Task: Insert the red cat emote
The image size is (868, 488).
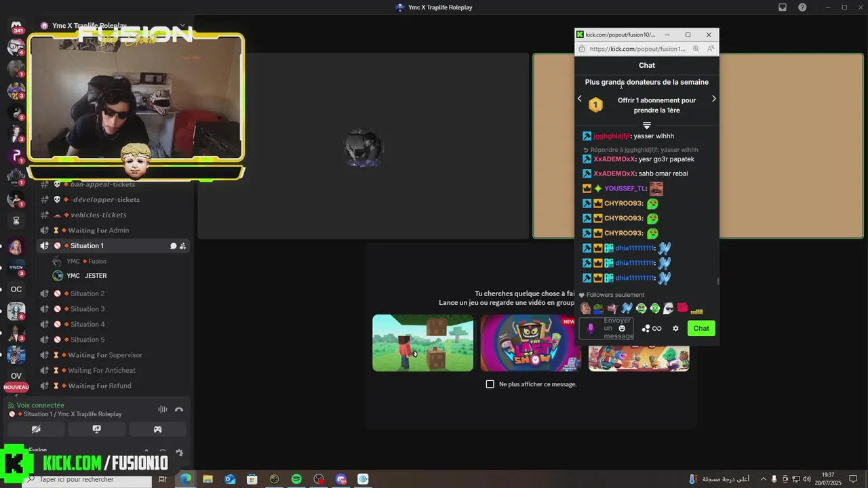Action: tap(682, 308)
